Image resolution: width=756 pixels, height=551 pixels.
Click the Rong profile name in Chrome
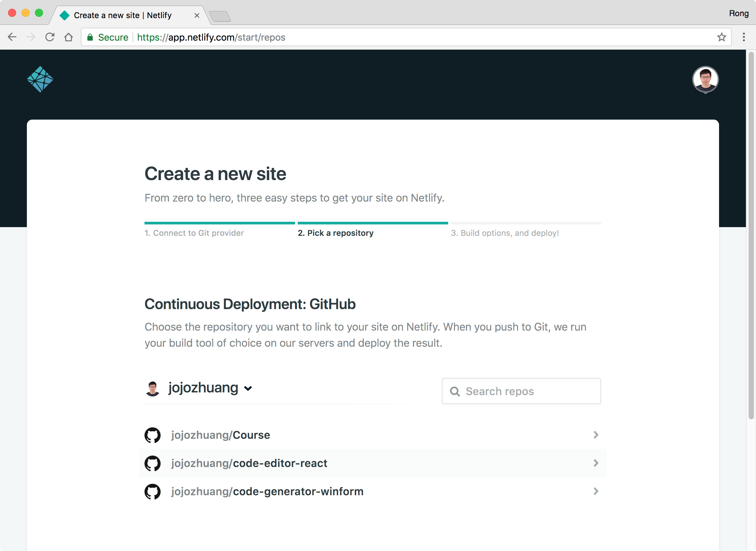[739, 13]
